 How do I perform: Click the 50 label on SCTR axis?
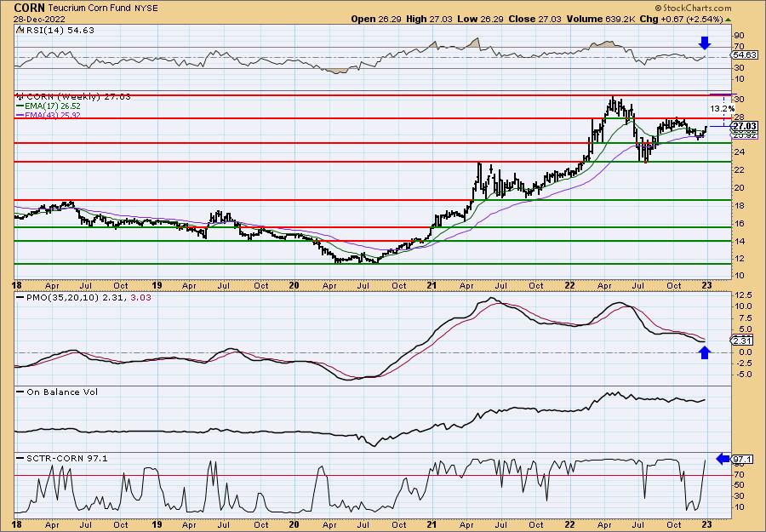739,485
